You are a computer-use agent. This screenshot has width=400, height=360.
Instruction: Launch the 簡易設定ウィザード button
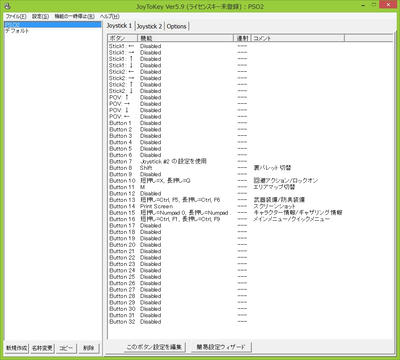pos(221,347)
